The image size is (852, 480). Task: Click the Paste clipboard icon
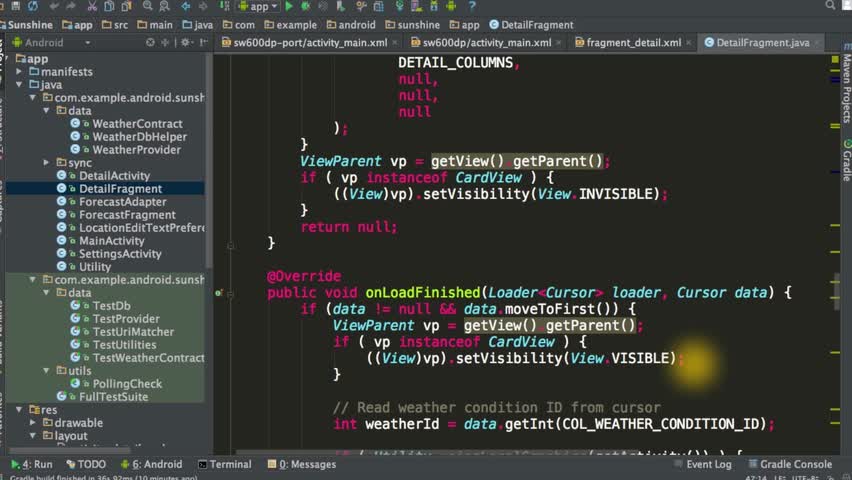click(x=127, y=6)
